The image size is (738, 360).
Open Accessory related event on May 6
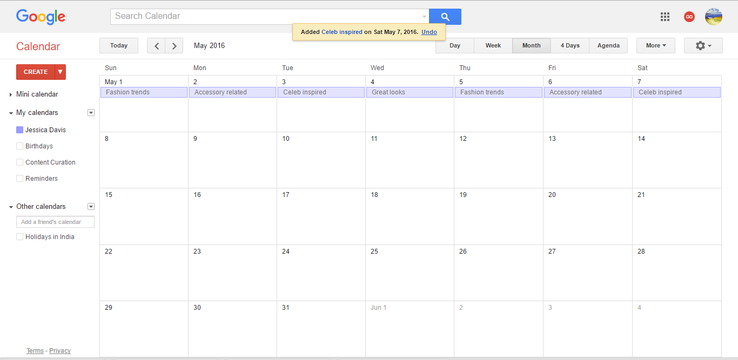pos(587,92)
